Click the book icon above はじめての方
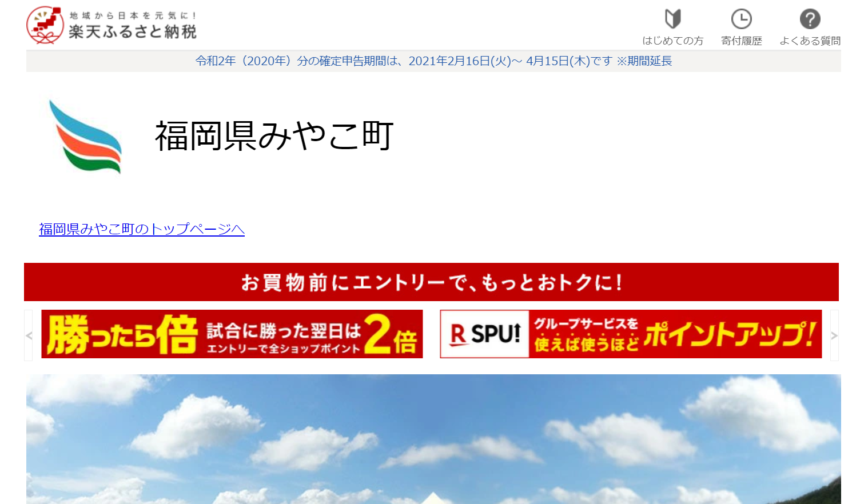 [673, 18]
